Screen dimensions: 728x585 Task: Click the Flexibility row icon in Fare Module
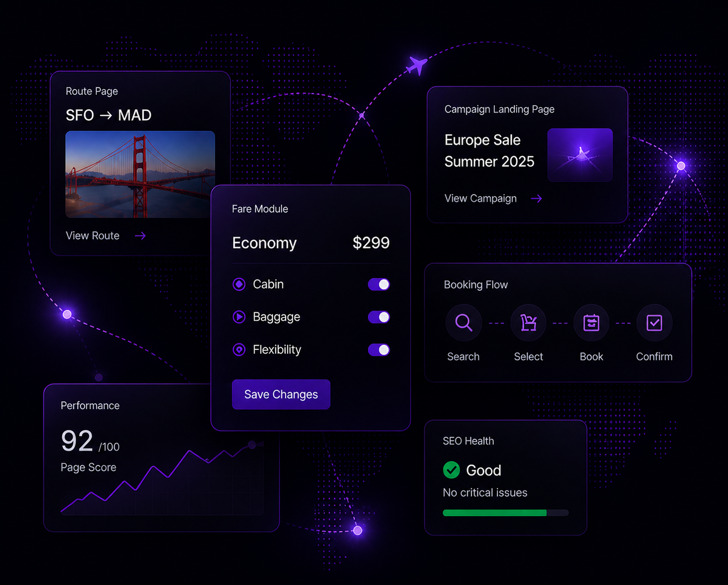pos(239,350)
